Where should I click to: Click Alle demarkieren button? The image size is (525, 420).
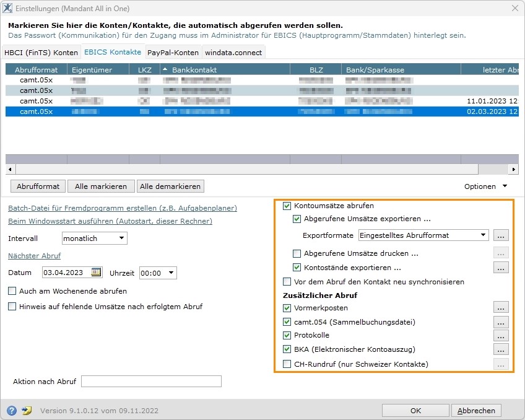(170, 186)
